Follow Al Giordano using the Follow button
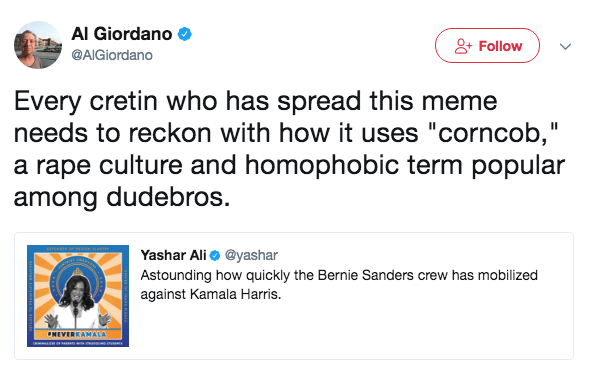The height and width of the screenshot is (369, 593). point(487,46)
